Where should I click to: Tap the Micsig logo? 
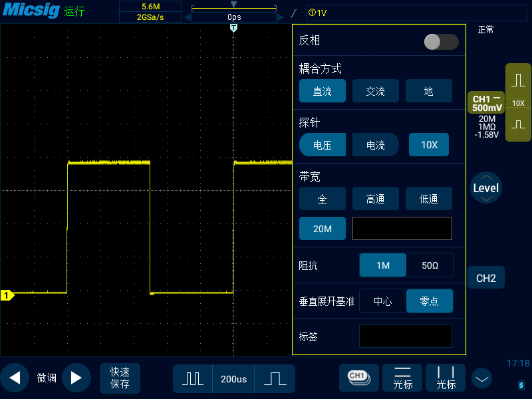[31, 10]
